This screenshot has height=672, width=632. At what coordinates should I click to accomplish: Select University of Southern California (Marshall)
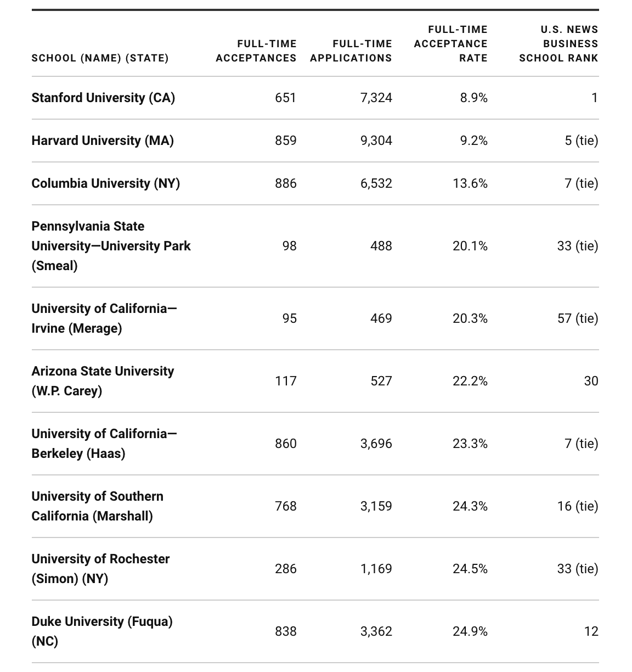(x=97, y=506)
